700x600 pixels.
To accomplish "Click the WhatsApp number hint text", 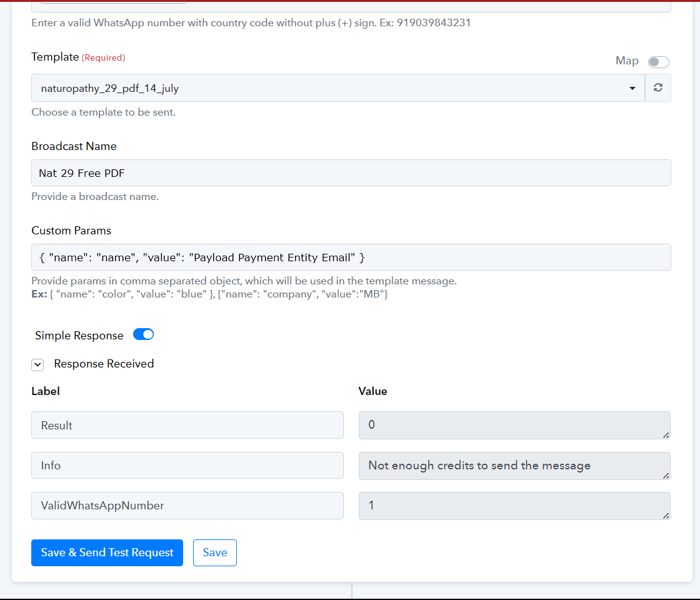I will [x=251, y=22].
